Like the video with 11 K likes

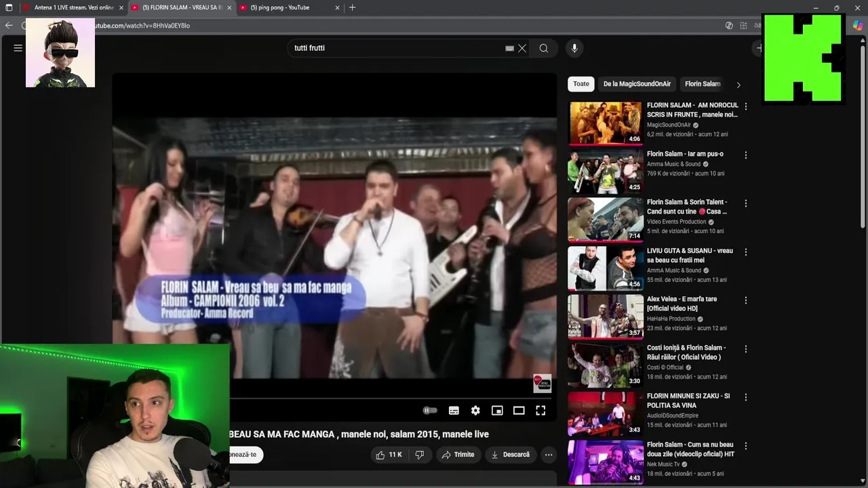click(x=389, y=455)
